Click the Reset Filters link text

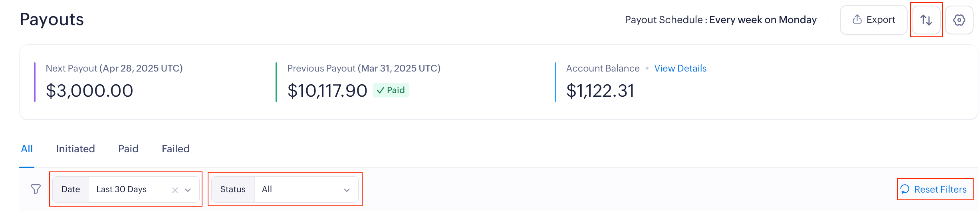pyautogui.click(x=940, y=189)
